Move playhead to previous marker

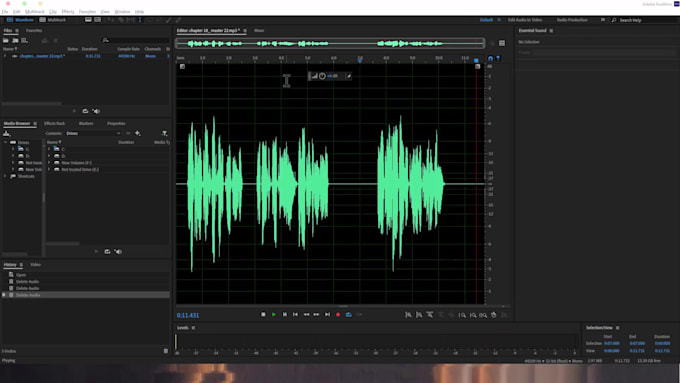295,314
